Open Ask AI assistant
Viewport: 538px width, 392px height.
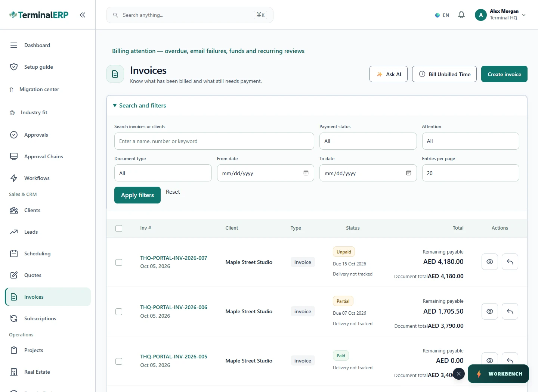click(x=389, y=74)
